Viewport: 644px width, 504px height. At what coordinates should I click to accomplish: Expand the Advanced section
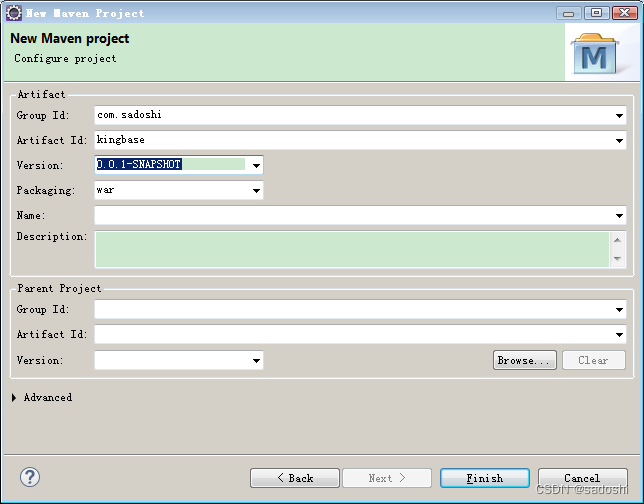[14, 397]
